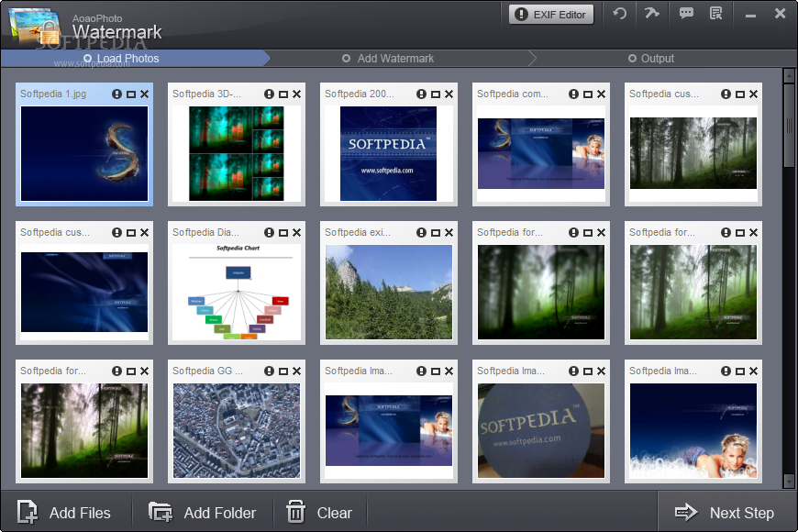Click the "Softpedia GG ..." file name

pyautogui.click(x=207, y=371)
